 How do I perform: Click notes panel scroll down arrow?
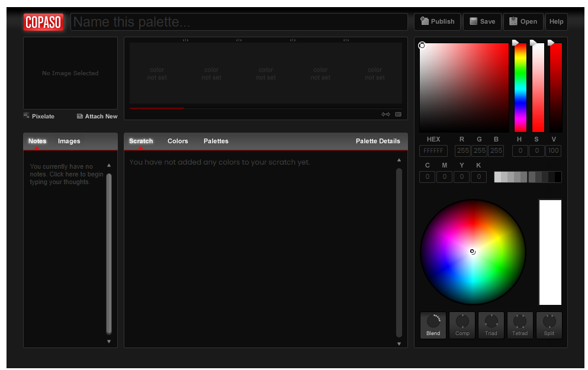pos(109,342)
